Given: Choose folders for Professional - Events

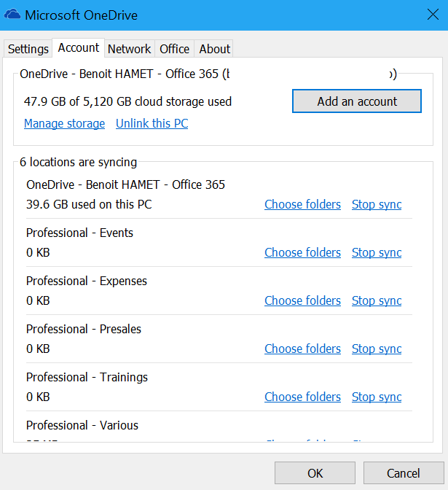Looking at the screenshot, I should coord(302,252).
